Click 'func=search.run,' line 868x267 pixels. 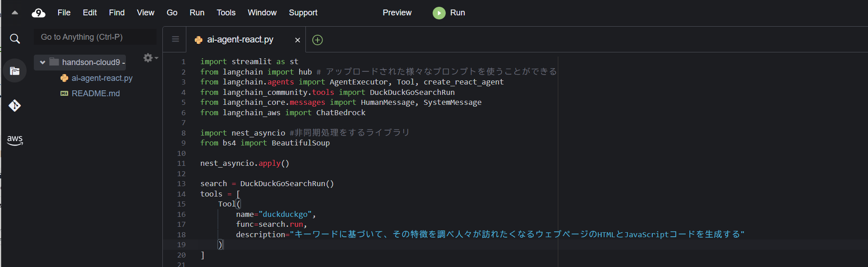click(272, 225)
